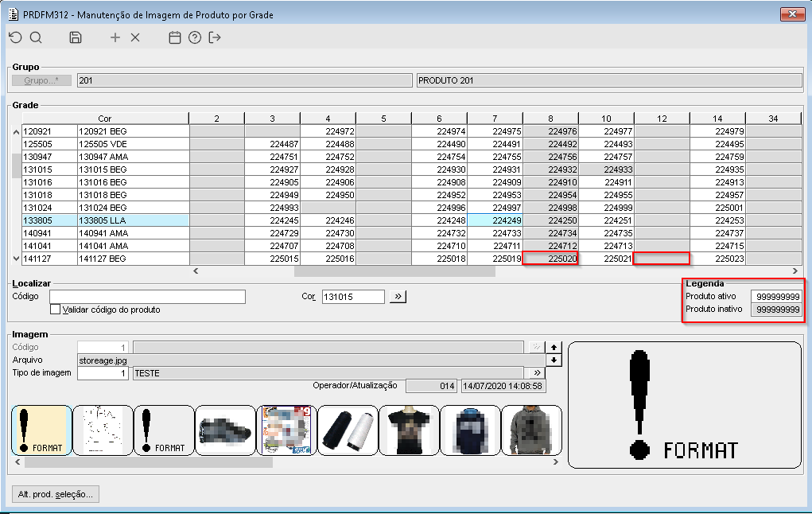
Task: Click the search magnifier toolbar icon
Action: (x=36, y=37)
